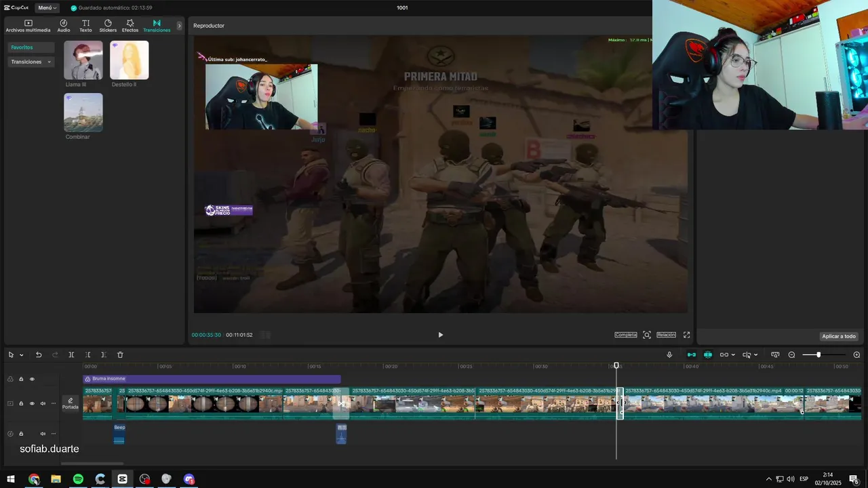The image size is (868, 488).
Task: Hide the main video track
Action: point(32,403)
